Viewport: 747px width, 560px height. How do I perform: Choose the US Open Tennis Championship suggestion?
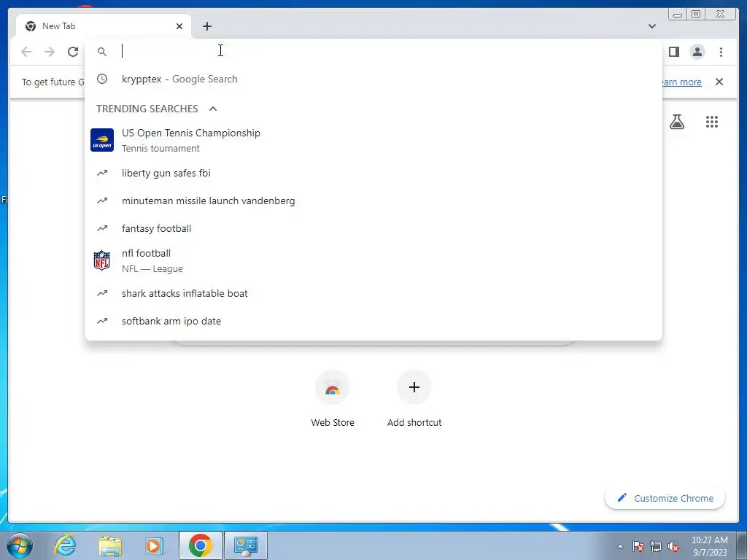(373, 140)
